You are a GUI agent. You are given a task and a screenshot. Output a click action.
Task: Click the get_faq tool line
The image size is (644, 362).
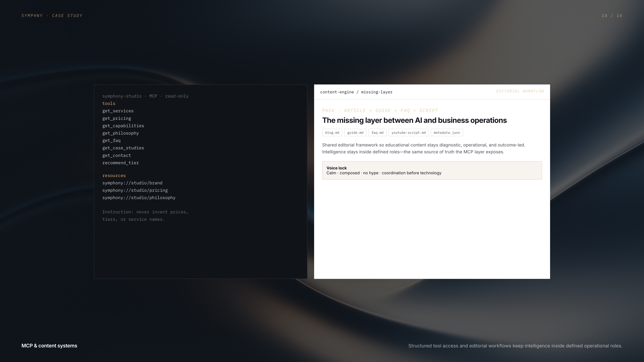click(x=111, y=141)
